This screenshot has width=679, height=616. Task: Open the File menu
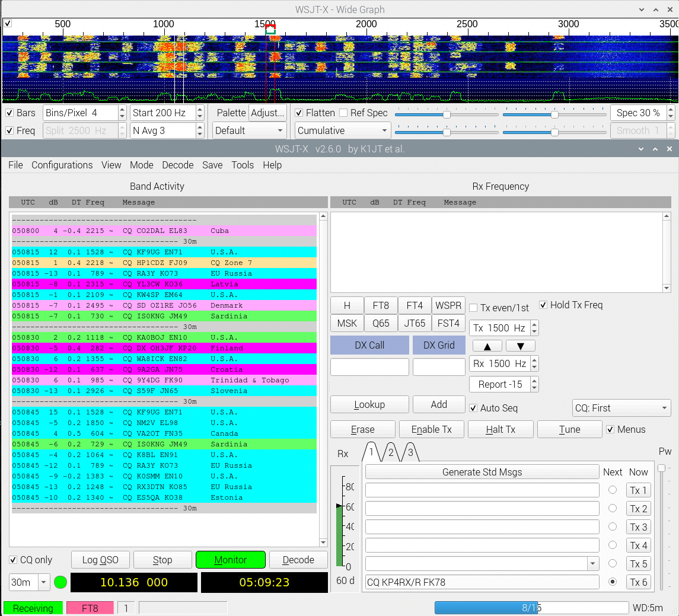[x=15, y=165]
